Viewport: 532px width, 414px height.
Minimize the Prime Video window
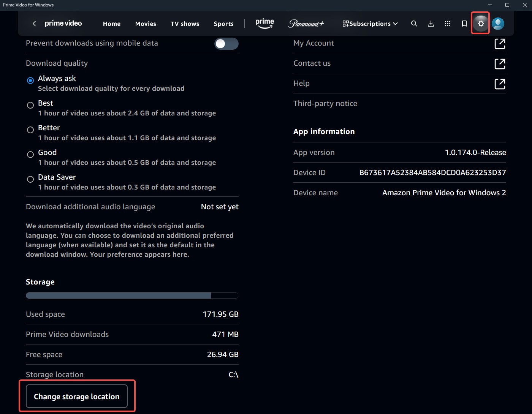point(490,5)
